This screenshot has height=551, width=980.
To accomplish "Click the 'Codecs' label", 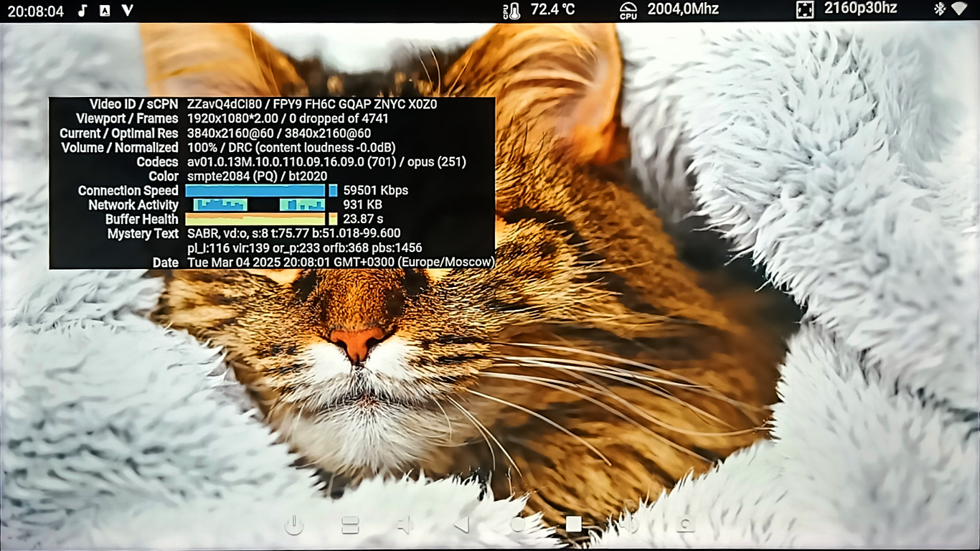I will [x=157, y=161].
